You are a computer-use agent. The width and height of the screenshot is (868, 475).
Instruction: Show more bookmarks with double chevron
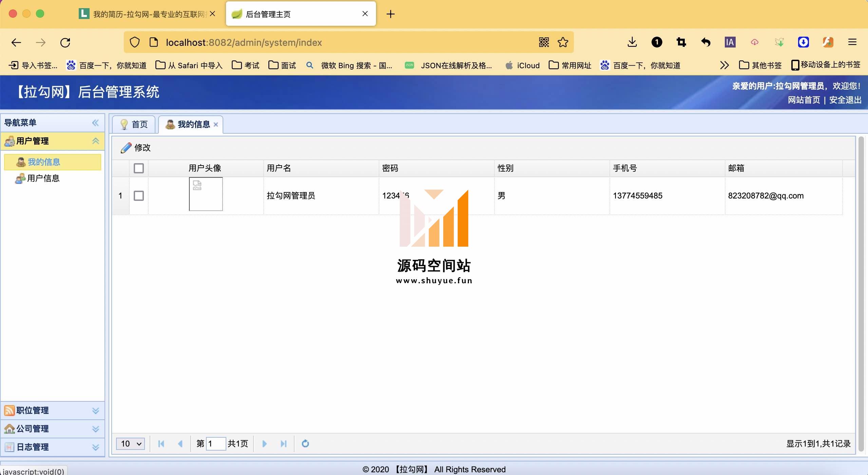[724, 65]
